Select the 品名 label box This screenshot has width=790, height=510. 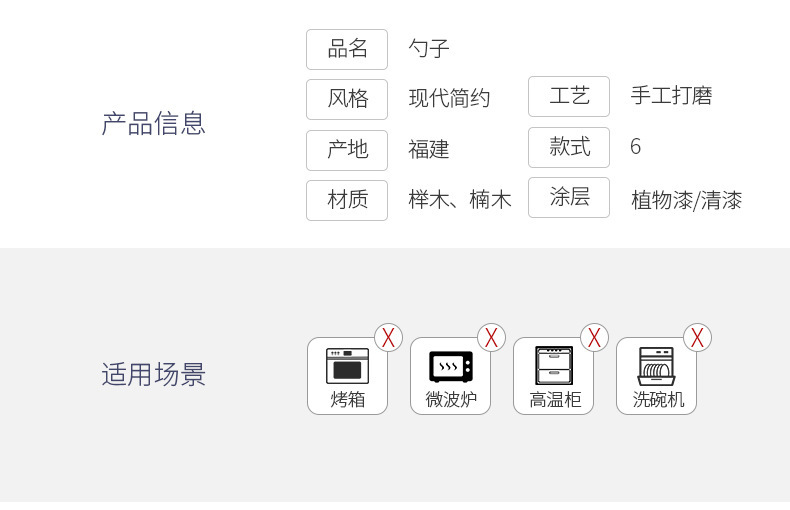(347, 49)
